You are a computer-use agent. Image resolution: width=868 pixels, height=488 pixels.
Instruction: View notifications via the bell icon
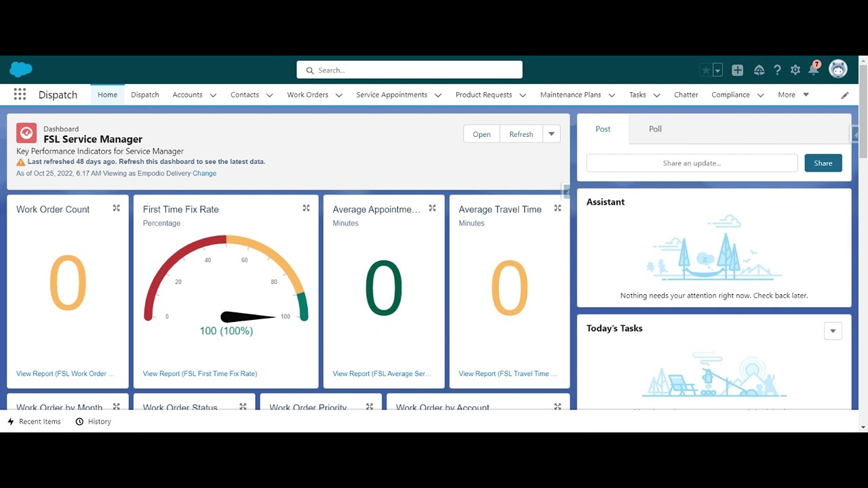tap(814, 69)
